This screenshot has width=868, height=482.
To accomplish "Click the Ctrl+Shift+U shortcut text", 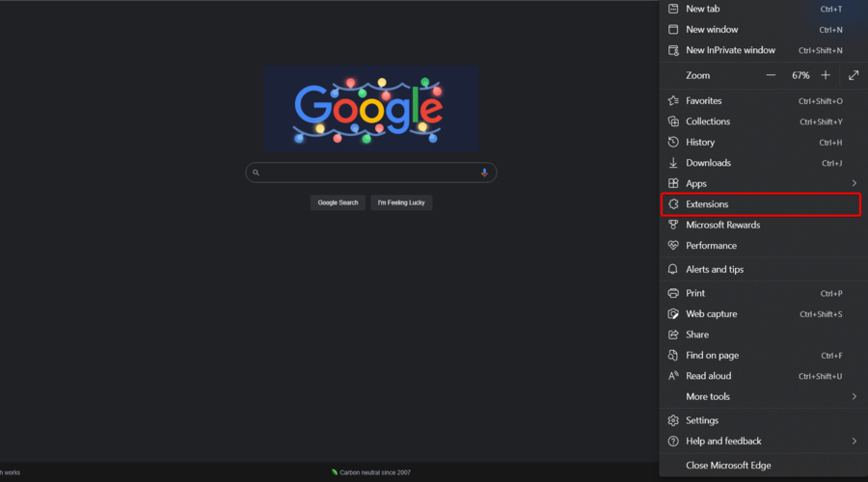I will [821, 376].
